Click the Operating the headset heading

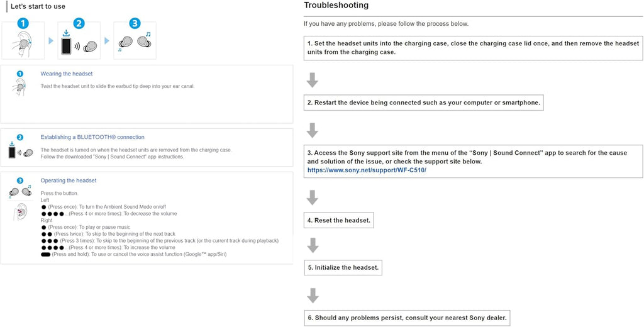click(69, 180)
